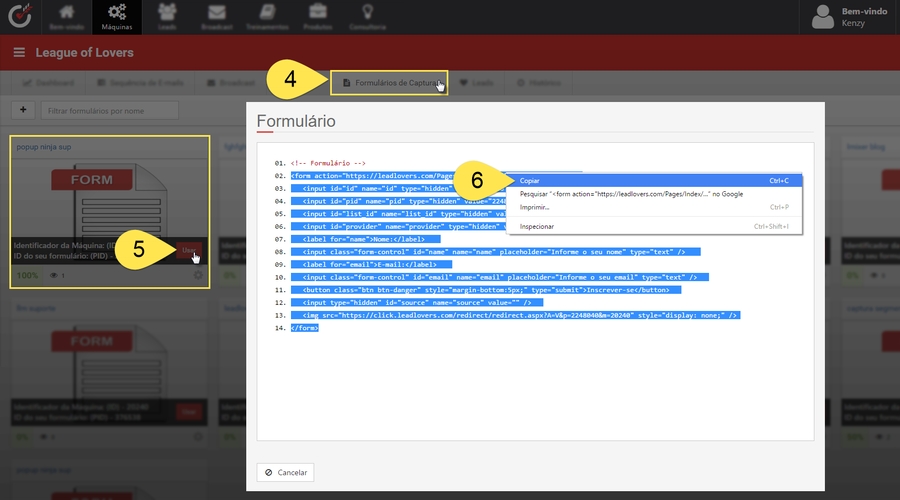This screenshot has height=500, width=900.
Task: Go to Bem-vindo home icon
Action: pos(67,16)
